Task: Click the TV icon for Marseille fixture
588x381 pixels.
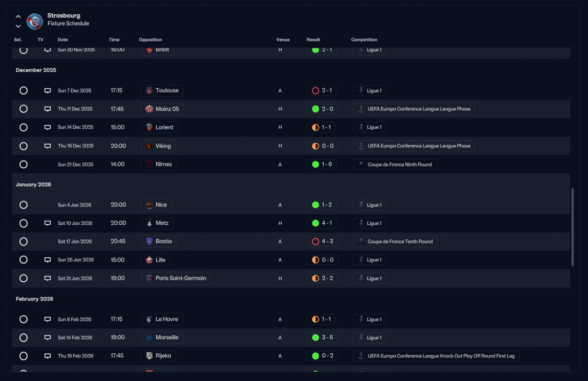Action: click(47, 338)
